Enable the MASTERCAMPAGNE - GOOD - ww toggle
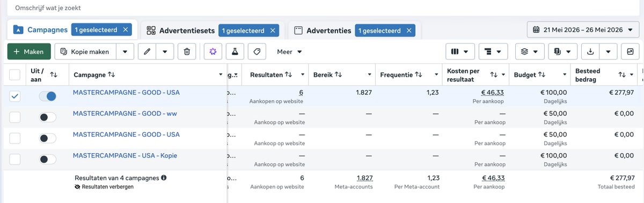This screenshot has width=644, height=203. pyautogui.click(x=48, y=117)
